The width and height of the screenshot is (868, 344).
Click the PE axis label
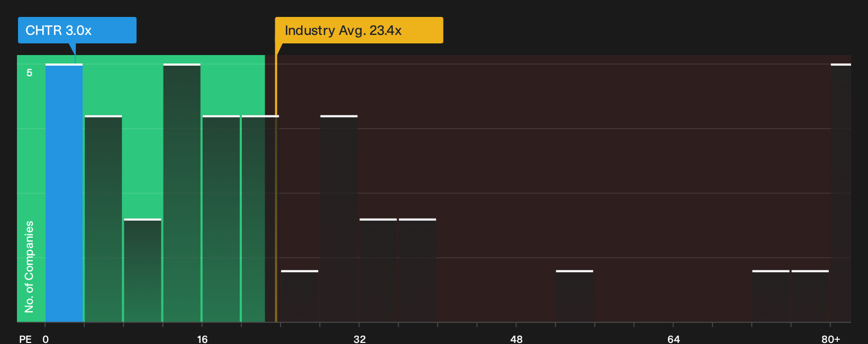(25, 339)
